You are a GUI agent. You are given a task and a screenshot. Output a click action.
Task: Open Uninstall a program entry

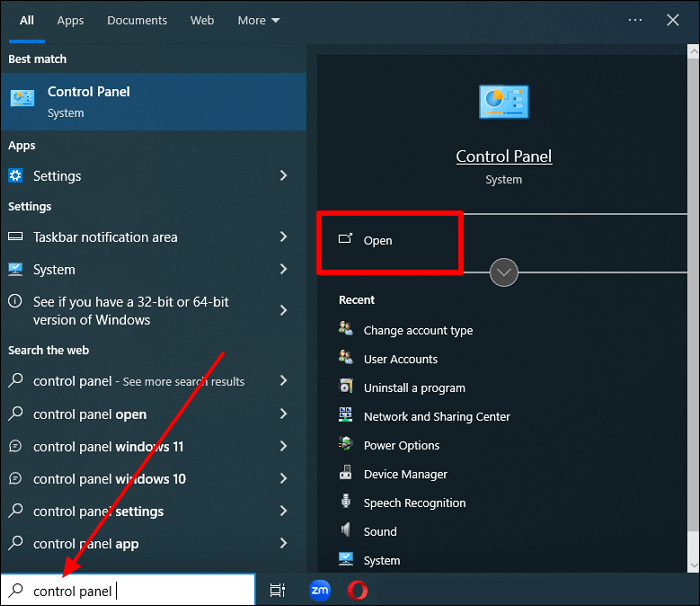[x=414, y=388]
